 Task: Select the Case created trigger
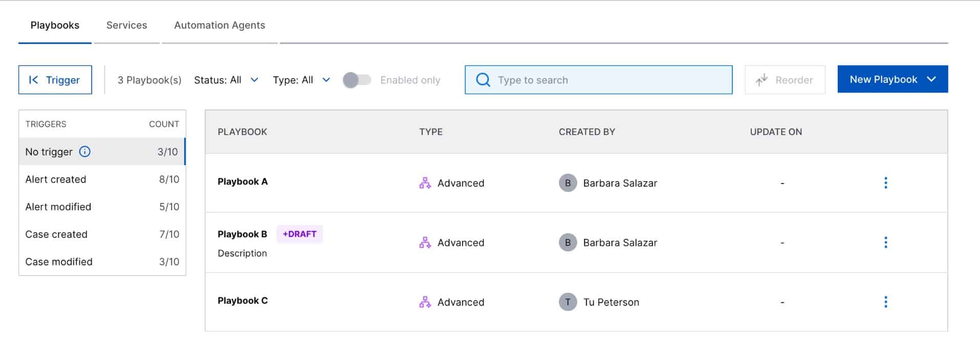click(x=102, y=234)
